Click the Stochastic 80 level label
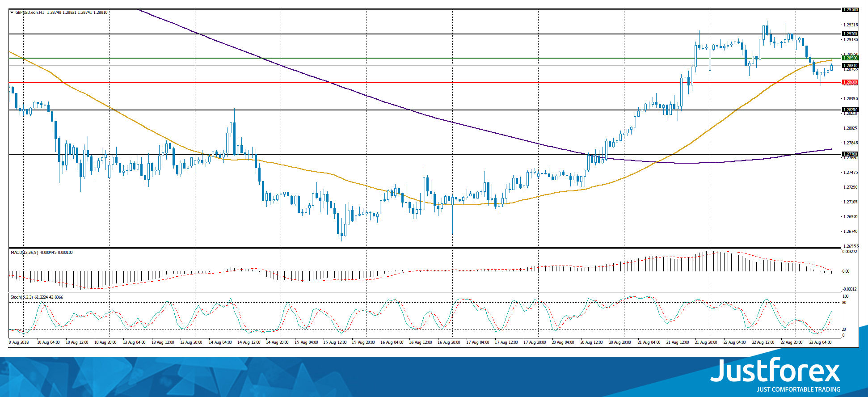868x397 pixels. coord(844,303)
